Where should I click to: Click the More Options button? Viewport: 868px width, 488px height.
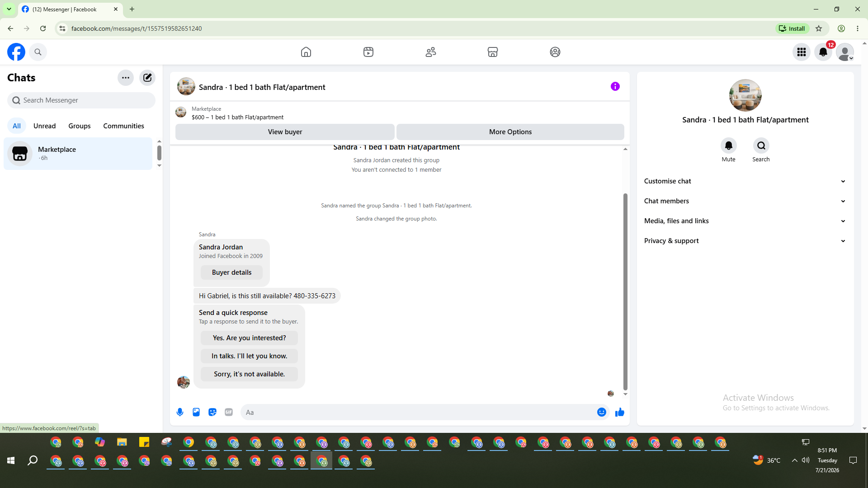tap(510, 132)
